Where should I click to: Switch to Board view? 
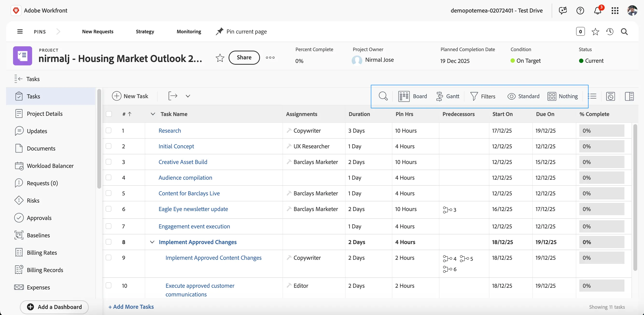pos(413,96)
